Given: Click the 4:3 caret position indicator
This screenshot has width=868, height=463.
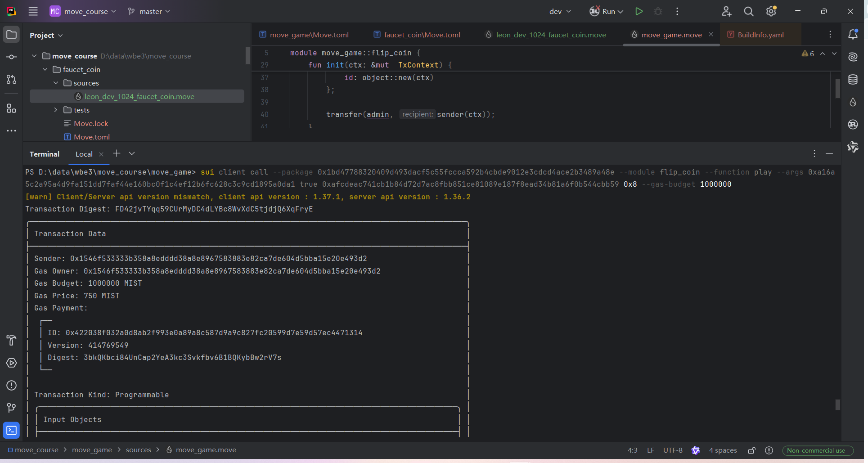Looking at the screenshot, I should pos(632,450).
